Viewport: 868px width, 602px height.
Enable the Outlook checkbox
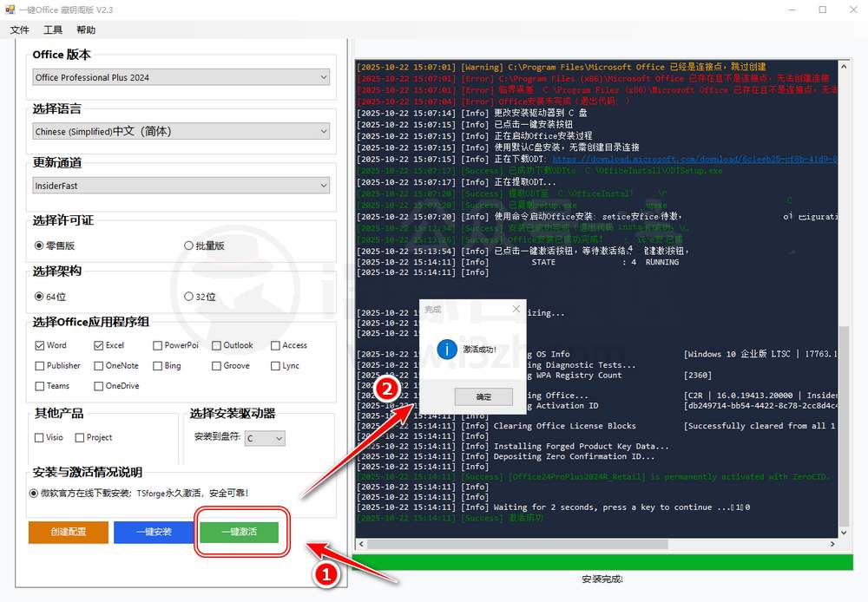pos(217,345)
